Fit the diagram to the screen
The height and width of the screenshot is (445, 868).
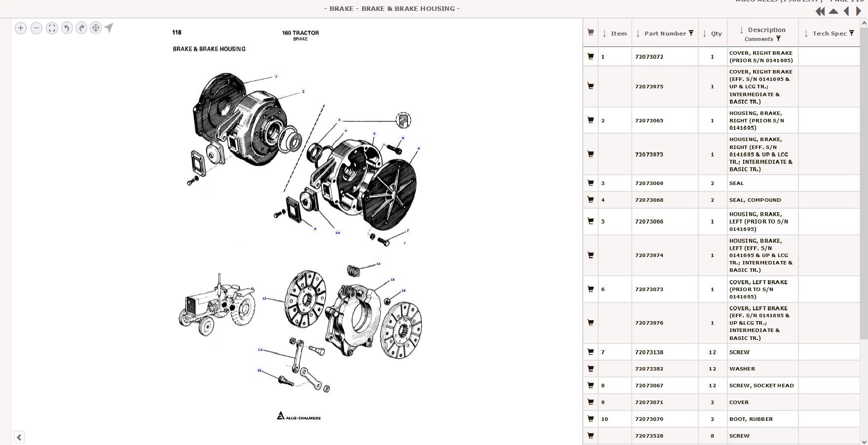(52, 28)
